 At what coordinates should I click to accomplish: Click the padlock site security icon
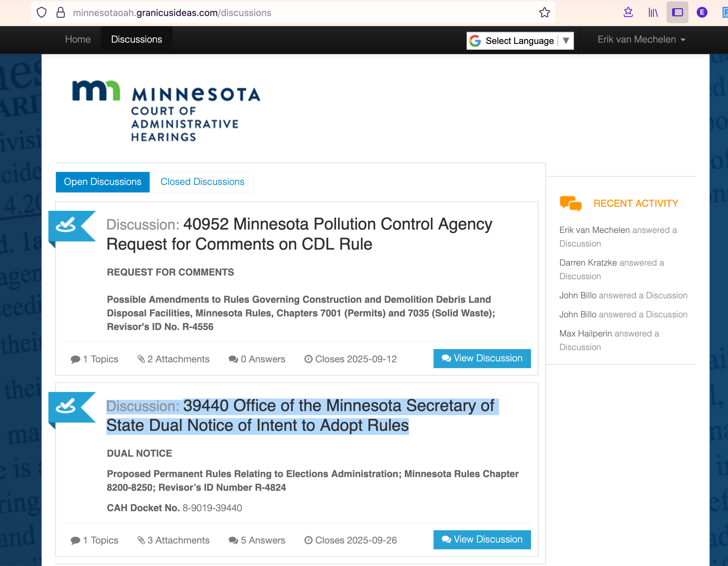click(x=61, y=13)
